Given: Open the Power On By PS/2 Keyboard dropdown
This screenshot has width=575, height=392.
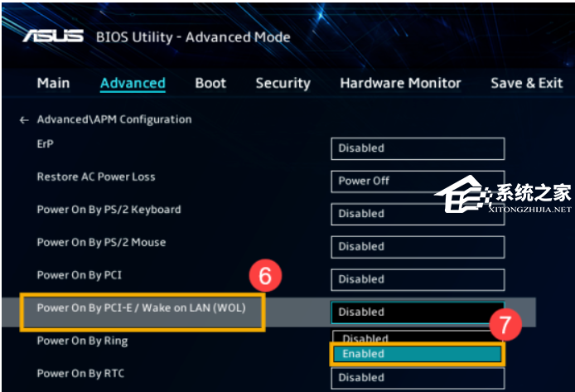Looking at the screenshot, I should (418, 213).
